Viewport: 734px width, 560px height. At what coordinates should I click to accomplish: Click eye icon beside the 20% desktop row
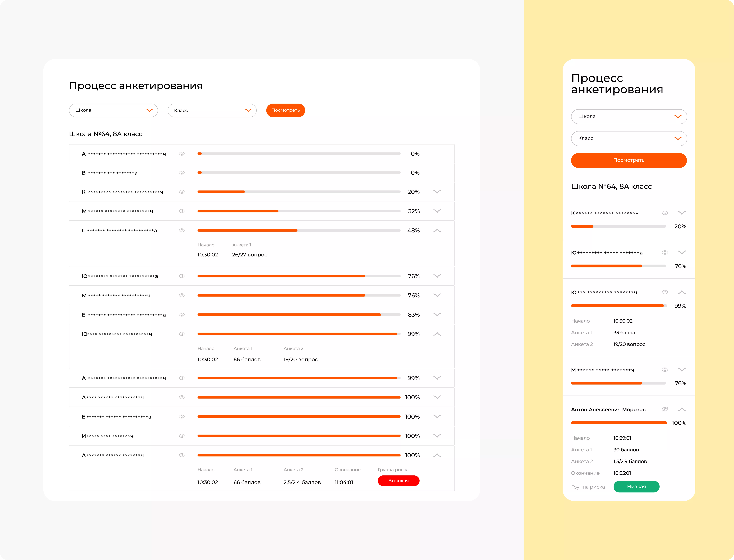point(182,192)
